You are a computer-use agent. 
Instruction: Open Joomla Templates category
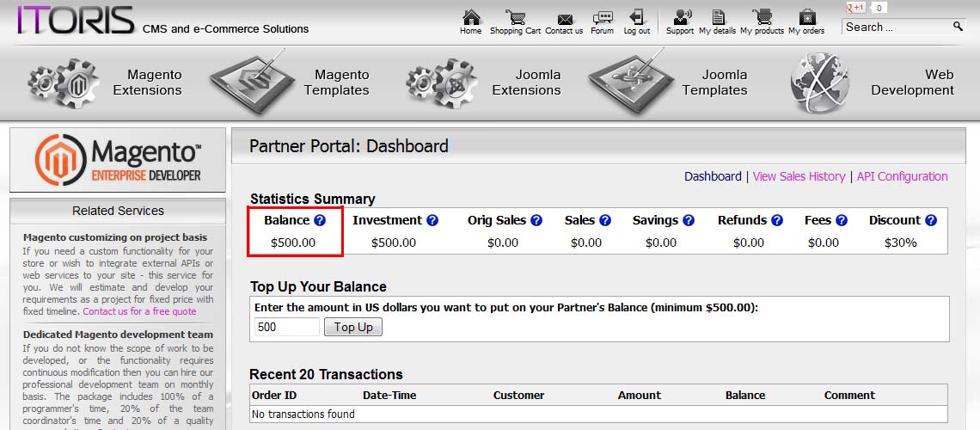click(667, 83)
